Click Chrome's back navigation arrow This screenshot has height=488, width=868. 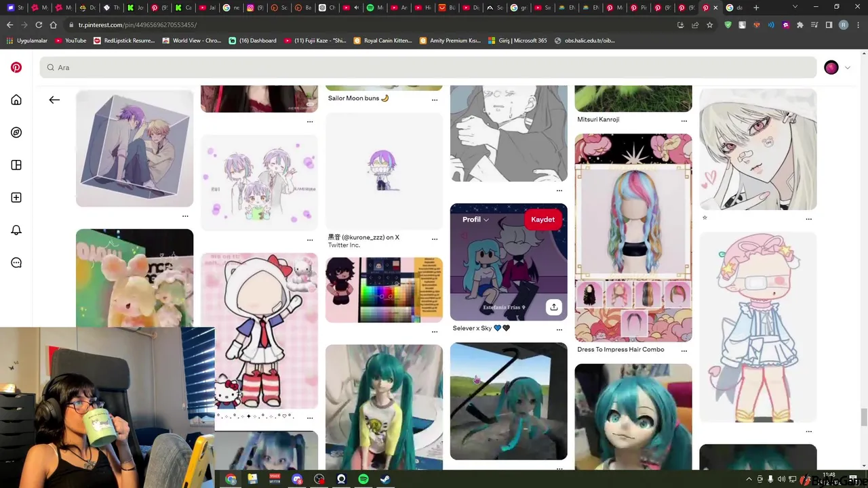(9, 25)
